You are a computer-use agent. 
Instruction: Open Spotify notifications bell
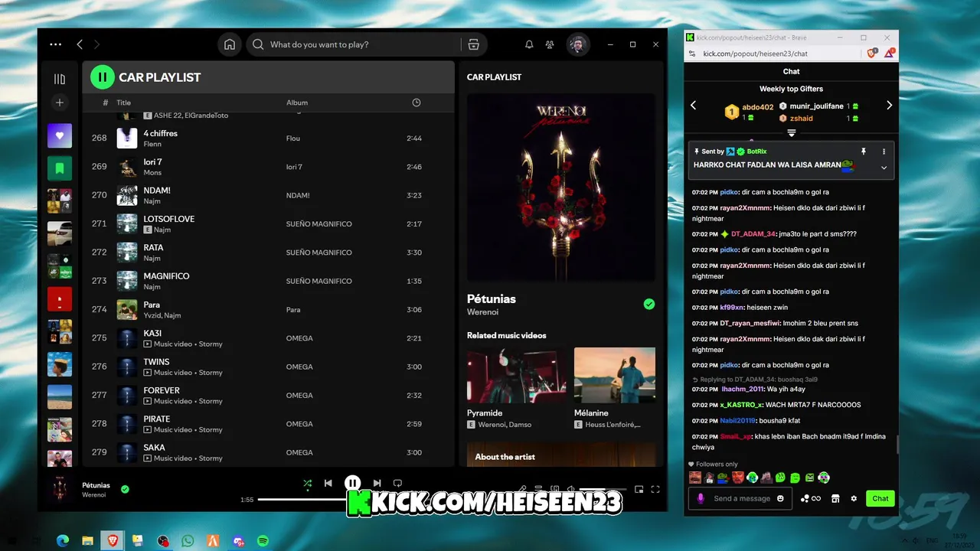click(x=529, y=44)
